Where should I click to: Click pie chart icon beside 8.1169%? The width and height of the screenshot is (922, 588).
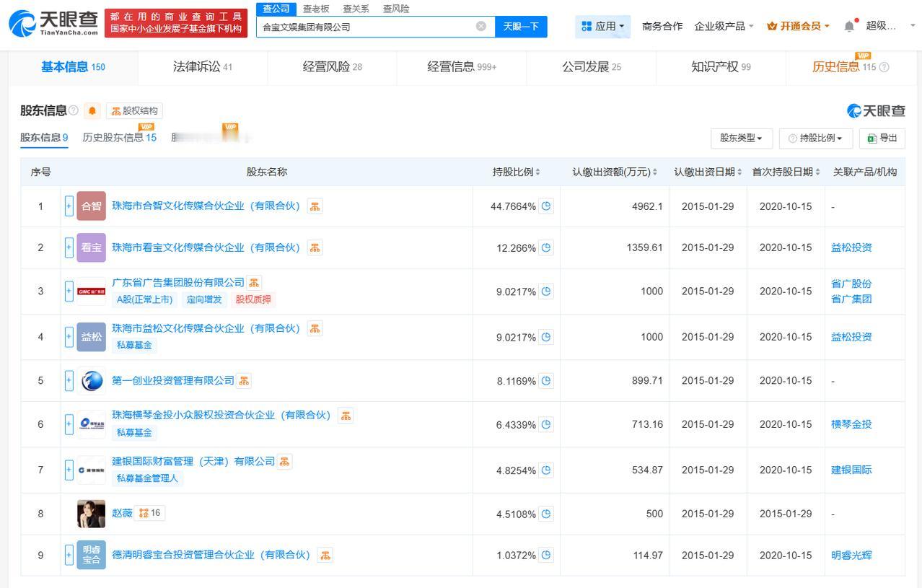pos(546,380)
